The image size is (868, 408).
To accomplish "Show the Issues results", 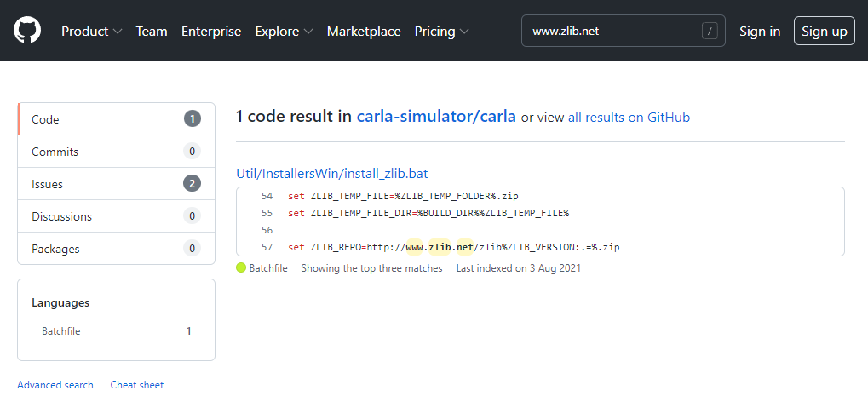I will click(x=116, y=184).
